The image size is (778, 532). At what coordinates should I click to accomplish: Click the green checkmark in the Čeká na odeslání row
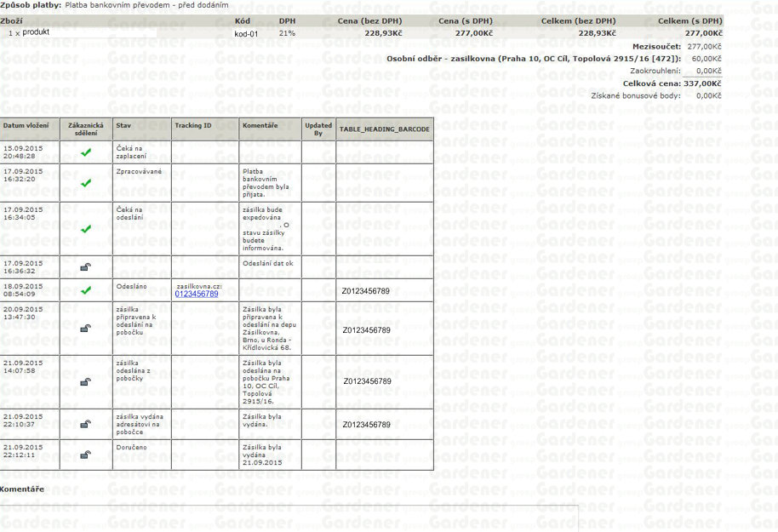pos(85,229)
